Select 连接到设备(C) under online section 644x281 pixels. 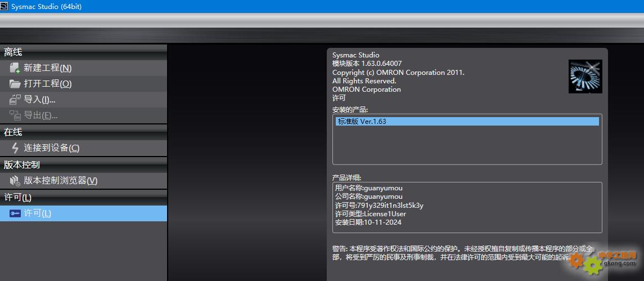[83, 148]
